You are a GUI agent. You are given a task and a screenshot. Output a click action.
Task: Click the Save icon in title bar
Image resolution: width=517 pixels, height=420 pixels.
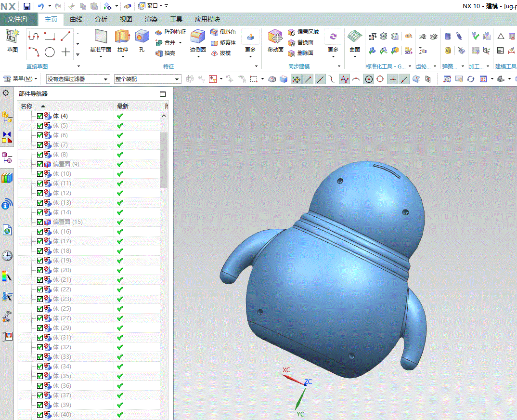27,6
